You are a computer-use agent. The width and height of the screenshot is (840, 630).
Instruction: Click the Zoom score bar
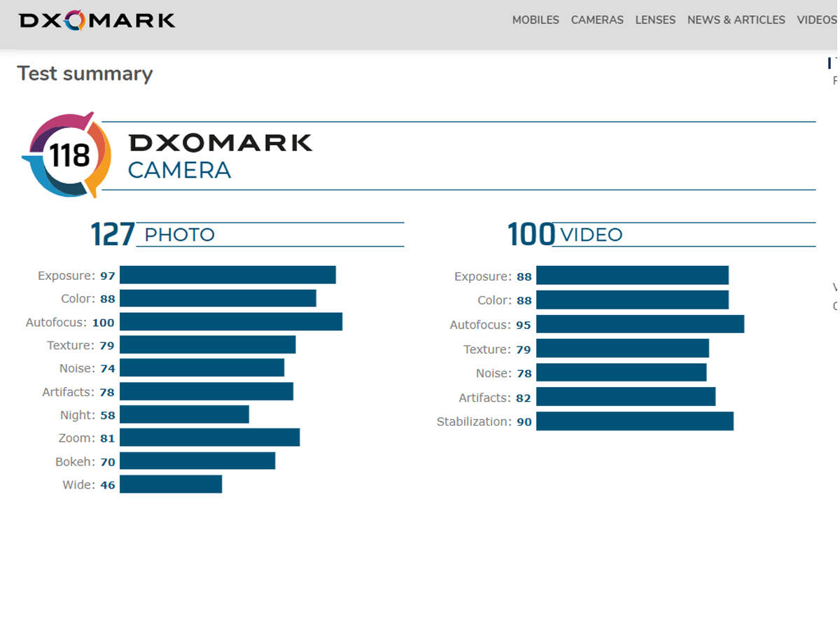tap(210, 437)
